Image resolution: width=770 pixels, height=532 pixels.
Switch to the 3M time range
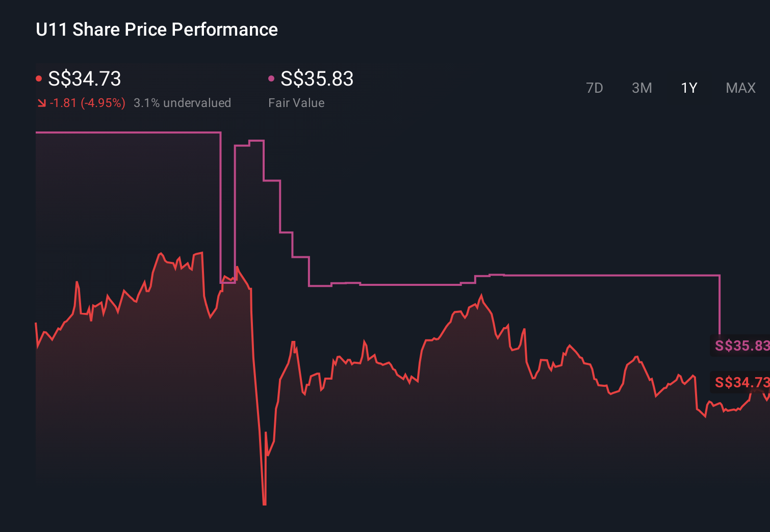(641, 88)
